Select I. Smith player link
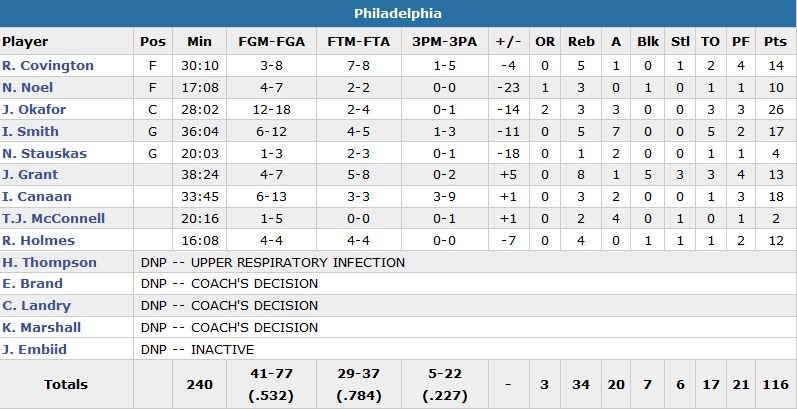 tap(30, 132)
